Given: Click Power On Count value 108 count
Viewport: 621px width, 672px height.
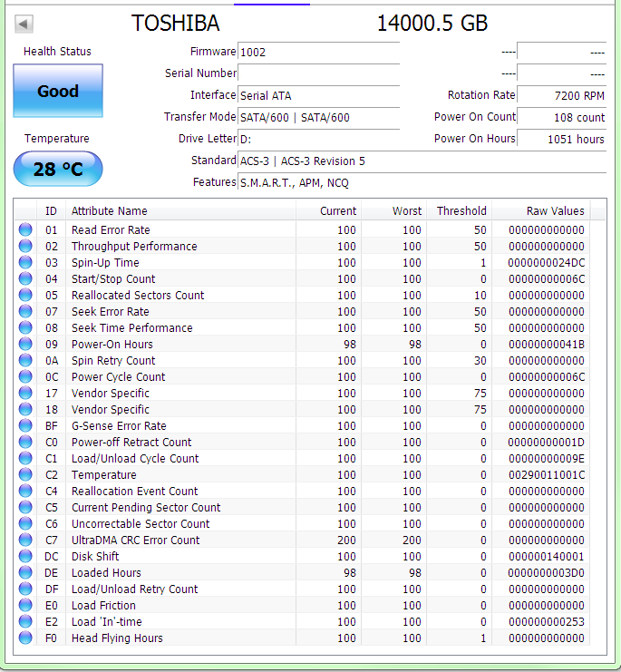Looking at the screenshot, I should pyautogui.click(x=562, y=117).
